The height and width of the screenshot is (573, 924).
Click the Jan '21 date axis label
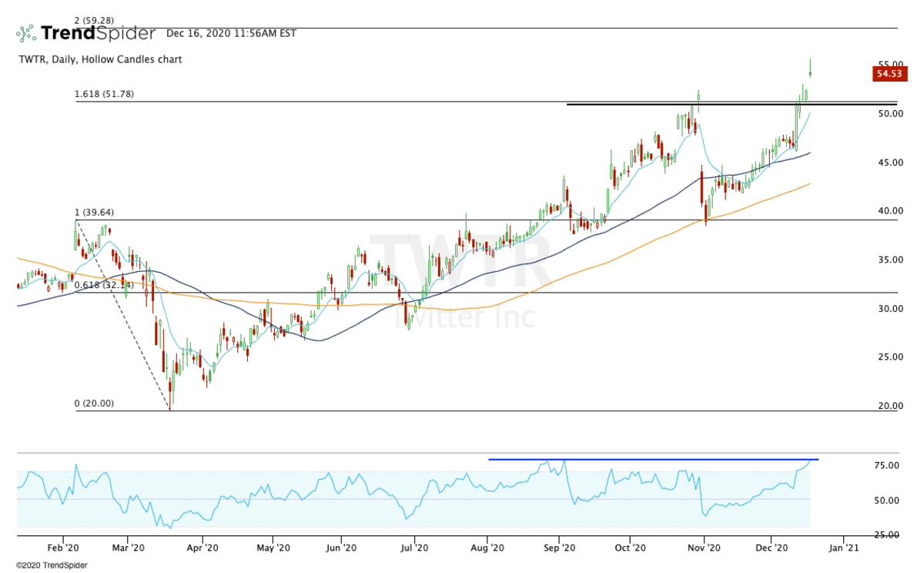842,548
